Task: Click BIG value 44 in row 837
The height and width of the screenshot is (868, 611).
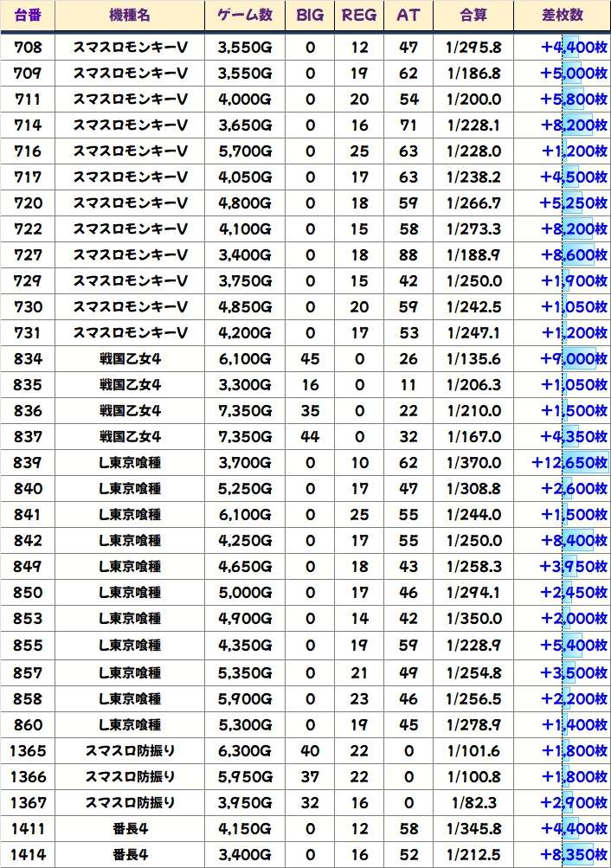Action: click(x=310, y=437)
